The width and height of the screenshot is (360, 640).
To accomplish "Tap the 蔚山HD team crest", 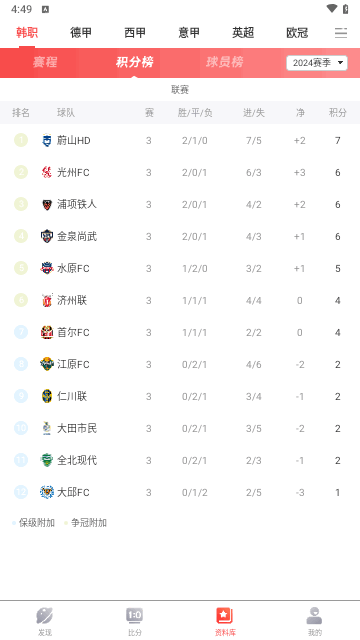I will [47, 140].
